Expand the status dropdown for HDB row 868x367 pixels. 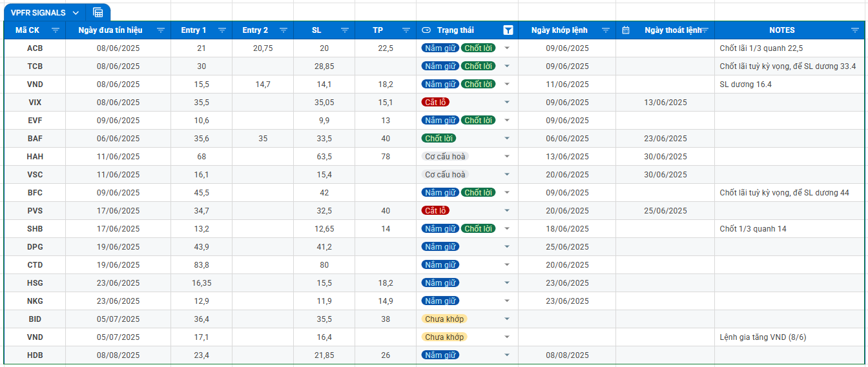point(507,355)
